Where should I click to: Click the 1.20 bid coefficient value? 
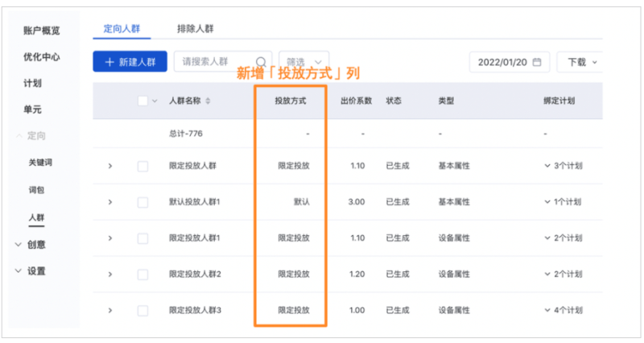[357, 275]
